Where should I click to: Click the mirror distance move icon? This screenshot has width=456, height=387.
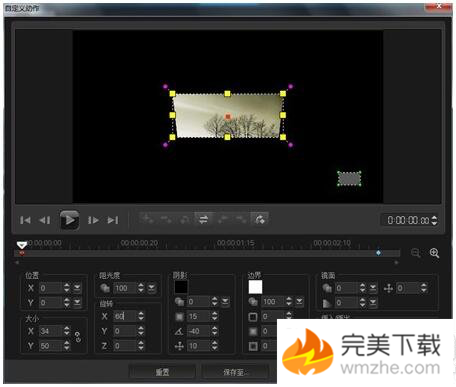pos(388,288)
